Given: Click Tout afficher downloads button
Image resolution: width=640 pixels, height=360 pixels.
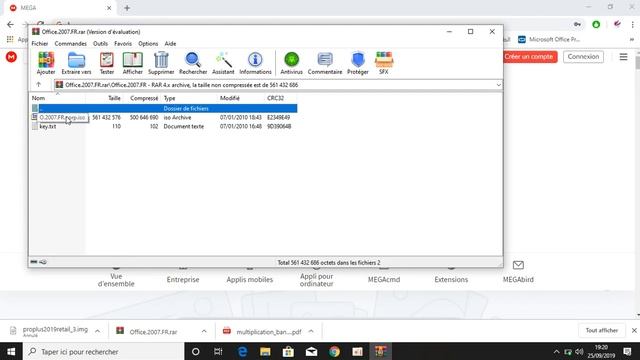Looking at the screenshot, I should [x=602, y=330].
